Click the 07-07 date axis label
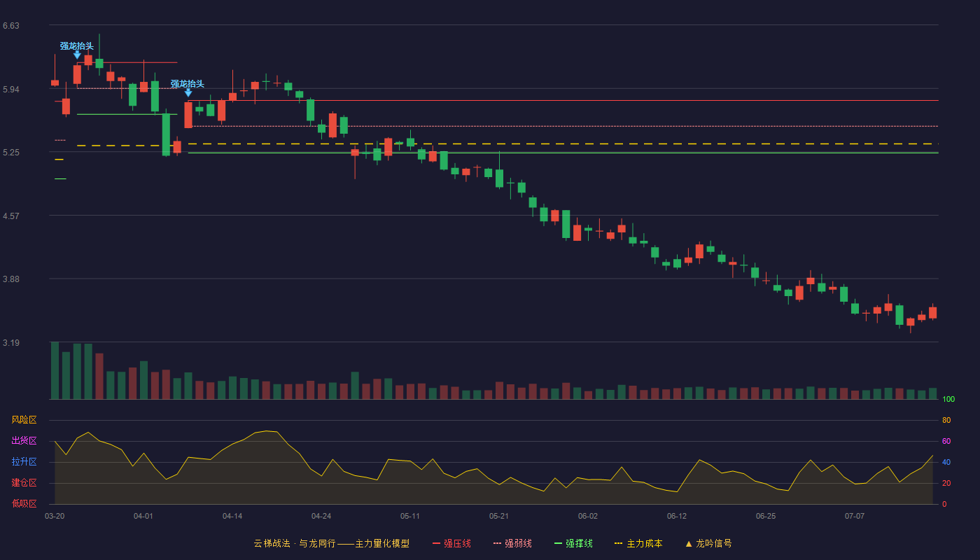Screen dimensions: 980x560 click(x=855, y=516)
